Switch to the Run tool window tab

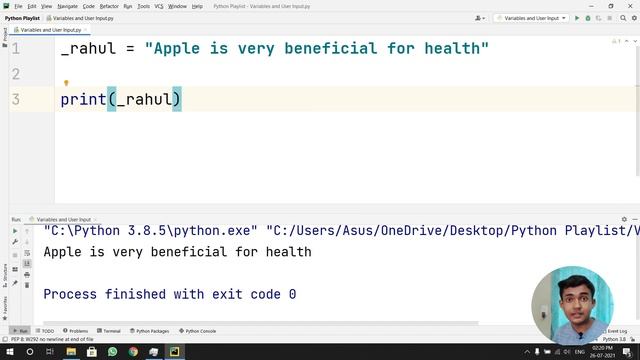[x=20, y=331]
